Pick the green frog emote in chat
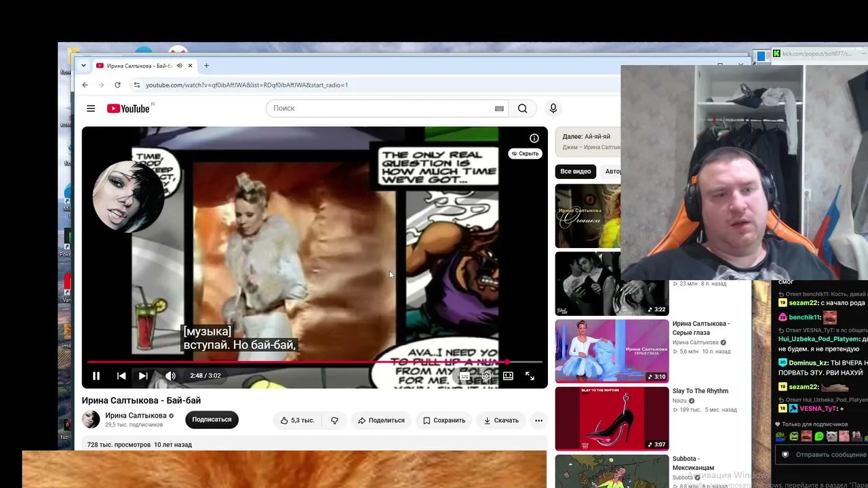The image size is (868, 488). [x=818, y=436]
